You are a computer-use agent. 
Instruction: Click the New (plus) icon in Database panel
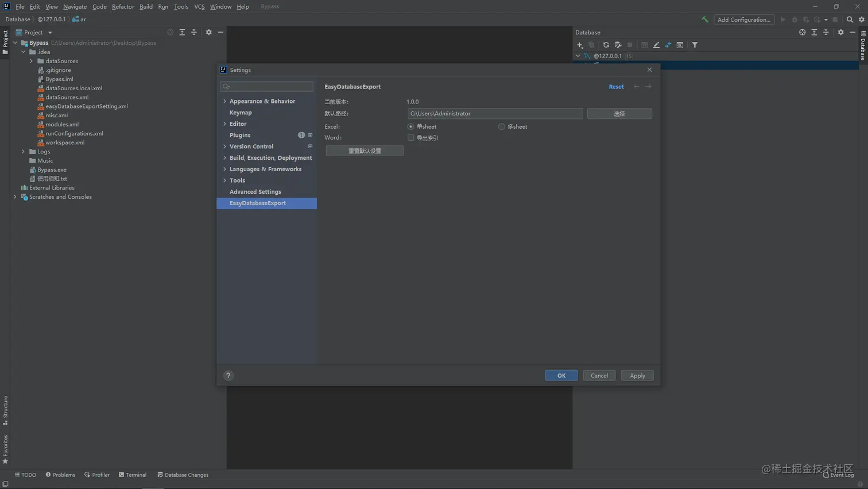coord(580,45)
